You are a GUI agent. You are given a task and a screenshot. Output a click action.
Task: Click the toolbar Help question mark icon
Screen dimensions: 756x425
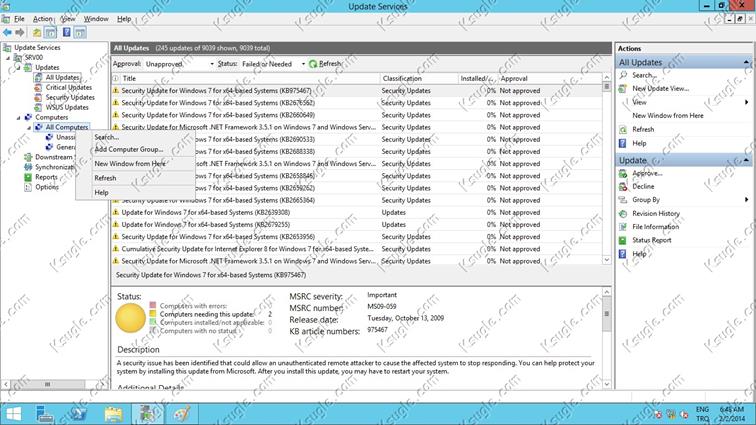click(x=67, y=32)
